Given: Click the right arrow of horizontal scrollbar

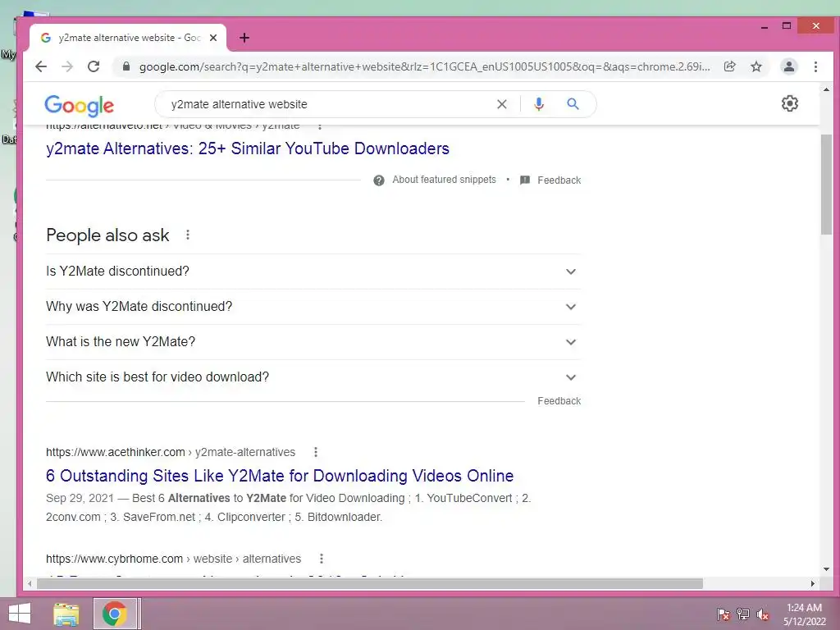Looking at the screenshot, I should point(813,583).
